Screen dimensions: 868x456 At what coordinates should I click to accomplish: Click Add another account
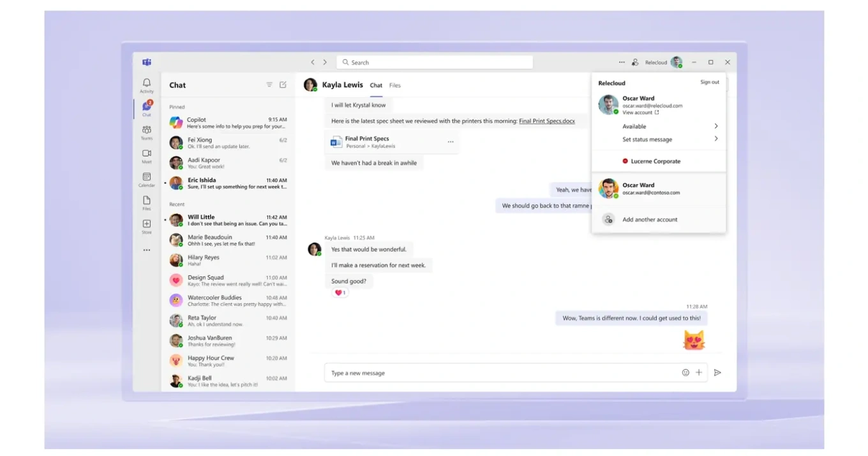[650, 220]
